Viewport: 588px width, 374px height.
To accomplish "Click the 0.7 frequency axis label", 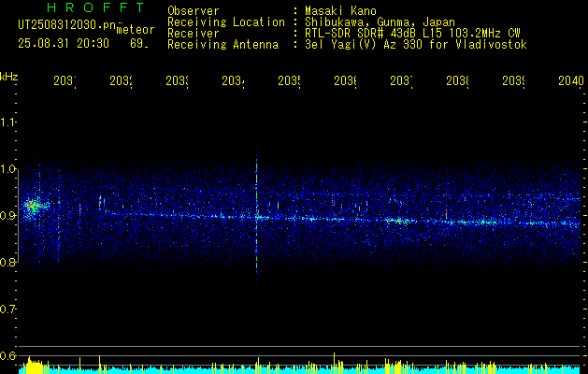I will point(7,309).
